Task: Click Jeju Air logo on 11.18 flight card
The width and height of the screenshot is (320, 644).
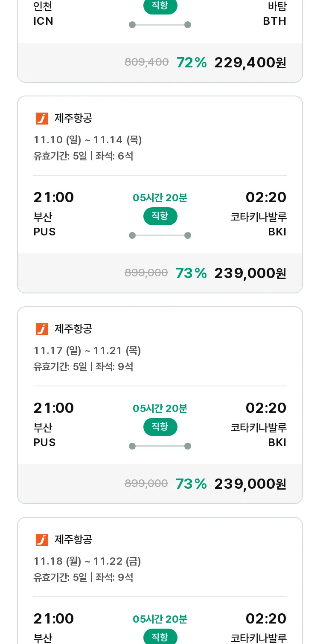Action: (42, 540)
